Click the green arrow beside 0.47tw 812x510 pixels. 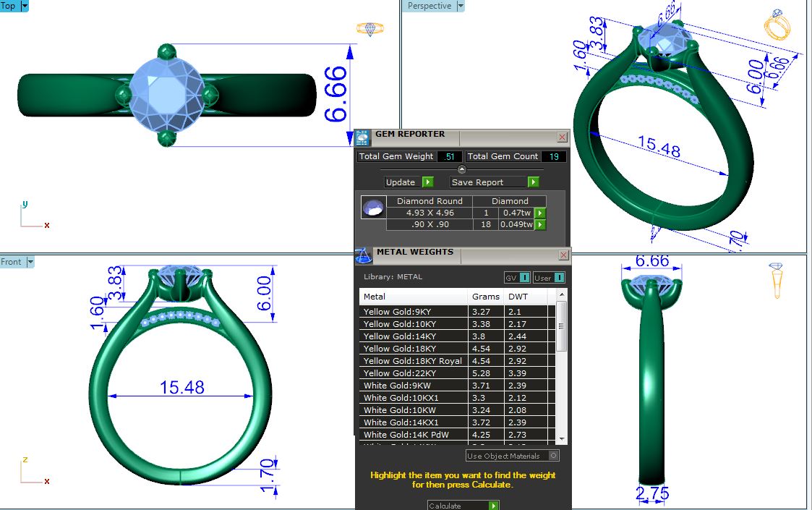tap(539, 213)
